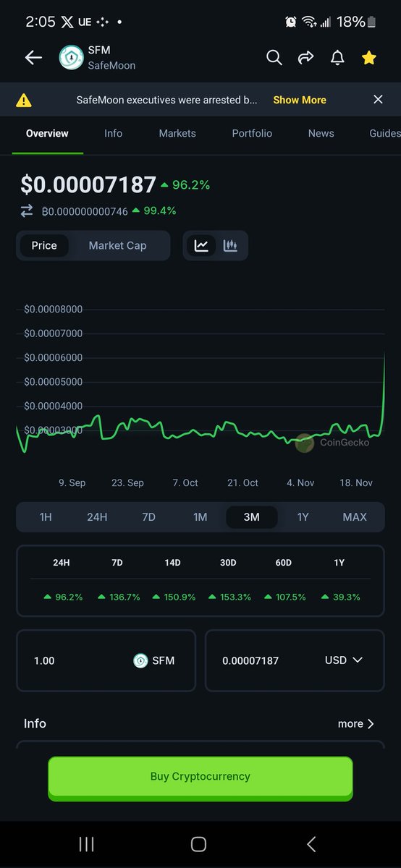The width and height of the screenshot is (401, 868).
Task: Open the Portfolio tab
Action: point(252,134)
